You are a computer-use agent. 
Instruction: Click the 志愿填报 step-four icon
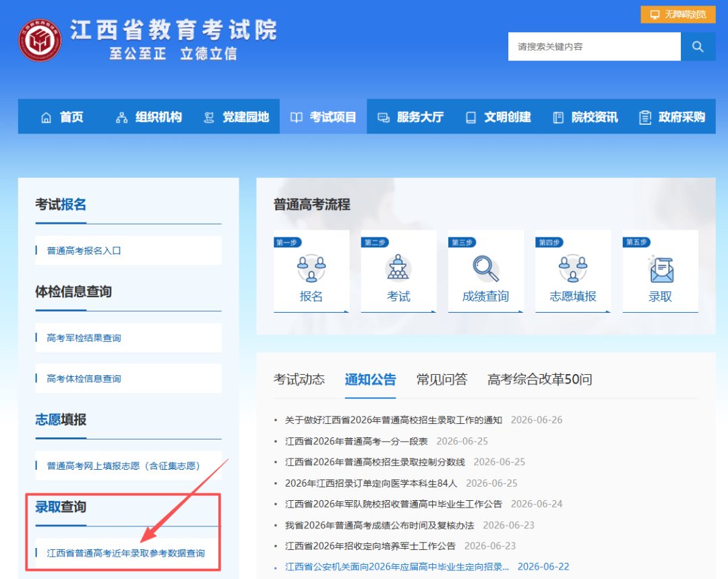[573, 268]
